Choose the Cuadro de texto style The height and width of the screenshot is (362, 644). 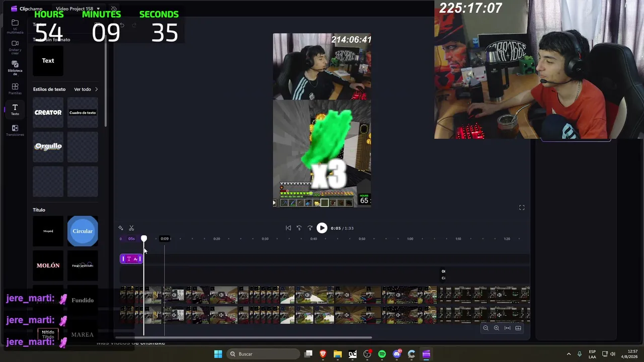[x=83, y=113]
